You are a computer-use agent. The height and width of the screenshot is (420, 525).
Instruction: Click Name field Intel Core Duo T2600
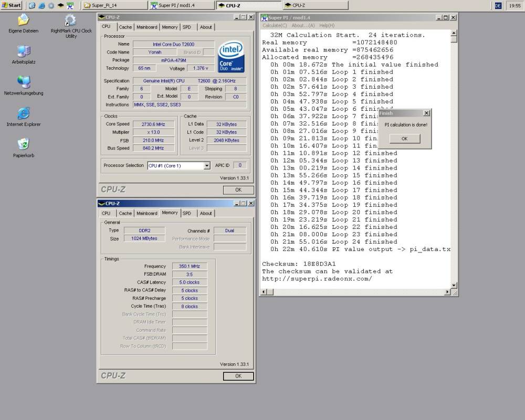173,44
